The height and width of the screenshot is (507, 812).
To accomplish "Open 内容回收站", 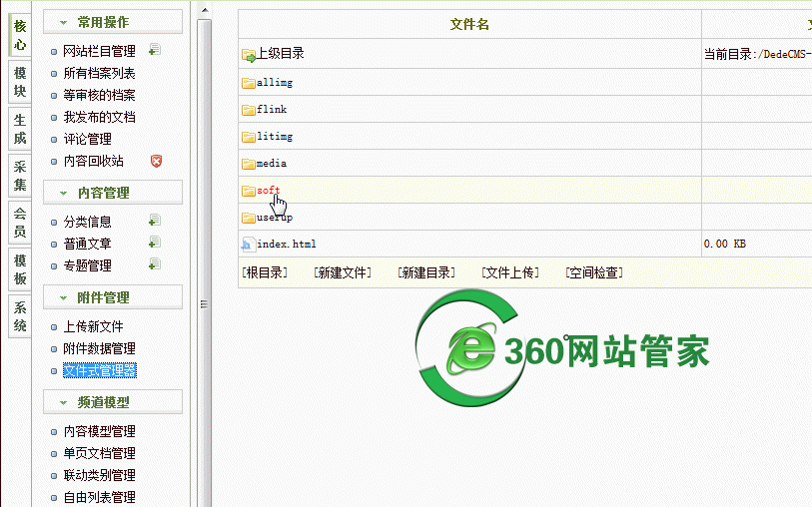I will (94, 161).
